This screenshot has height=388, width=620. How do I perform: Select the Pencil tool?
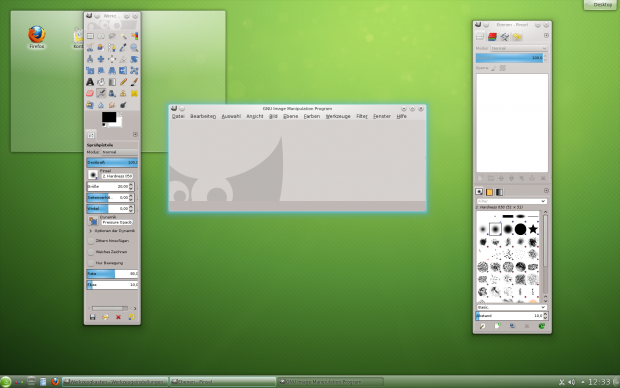pyautogui.click(x=123, y=82)
